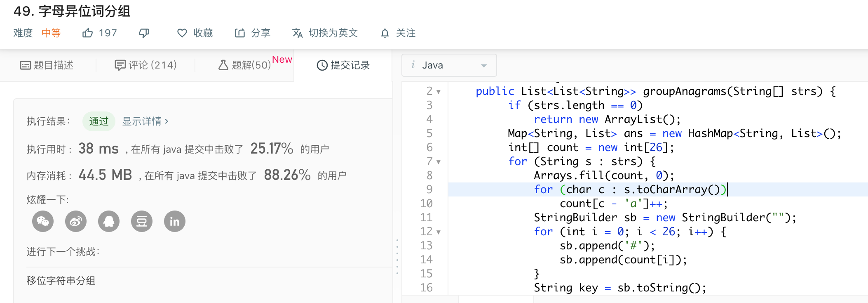The height and width of the screenshot is (303, 868).
Task: Click problem title 49. 字母异位词分组
Action: click(x=72, y=11)
